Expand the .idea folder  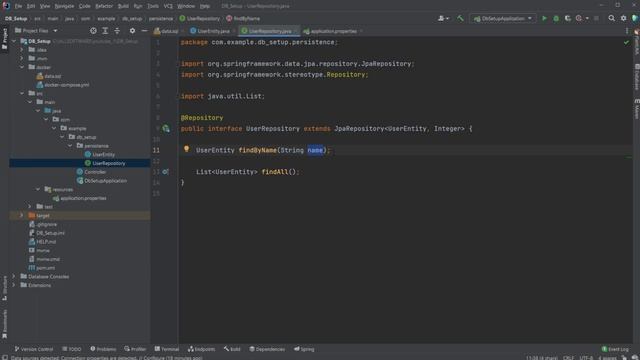(22, 50)
